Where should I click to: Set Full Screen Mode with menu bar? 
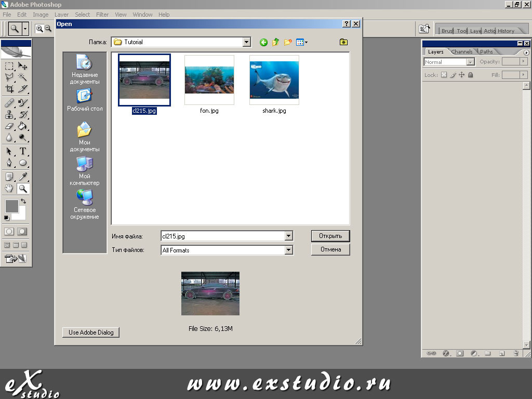pos(16,245)
